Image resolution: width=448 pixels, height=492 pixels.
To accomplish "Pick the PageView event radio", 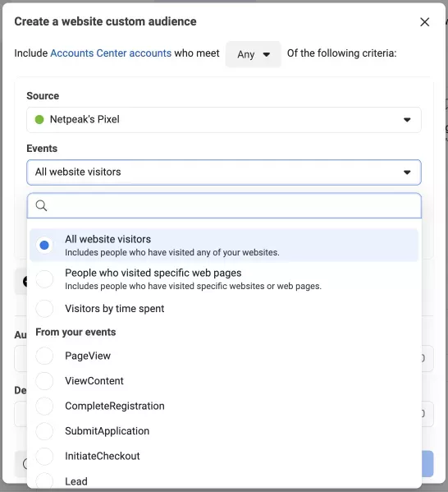I will click(44, 356).
